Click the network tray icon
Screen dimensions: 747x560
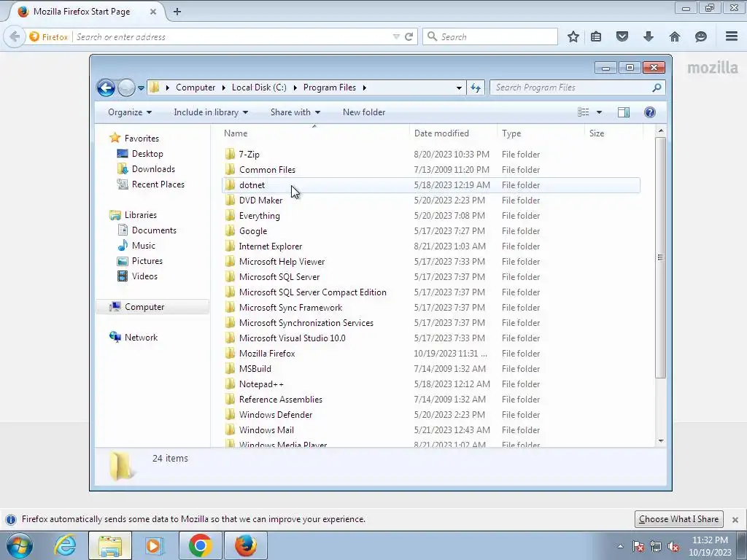tap(656, 547)
